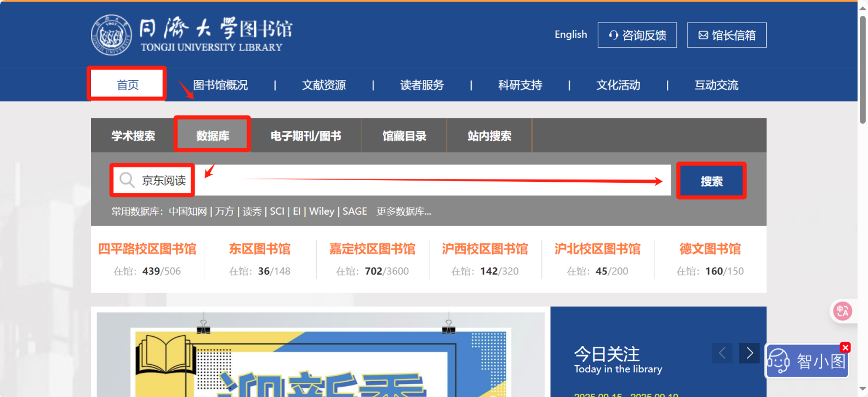Viewport: 868px width, 397px height.
Task: Show next item in 今日关注
Action: (x=749, y=353)
